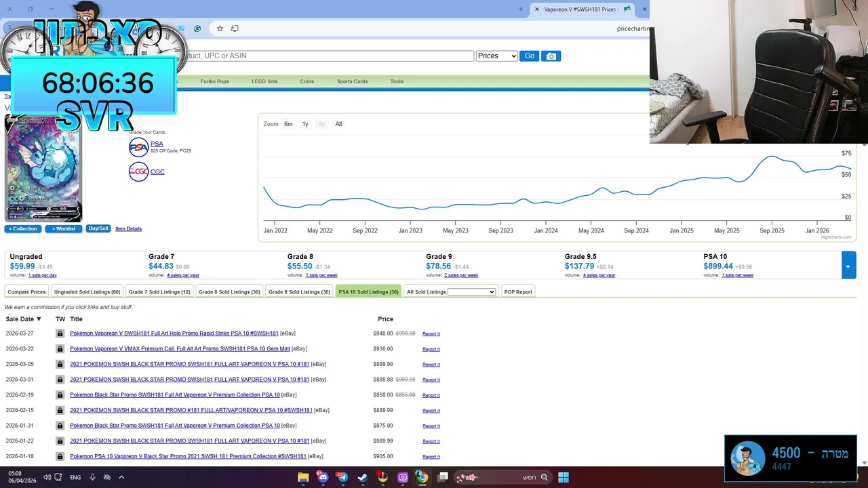
Task: Click the green Grammarly extension icon
Action: [x=197, y=28]
